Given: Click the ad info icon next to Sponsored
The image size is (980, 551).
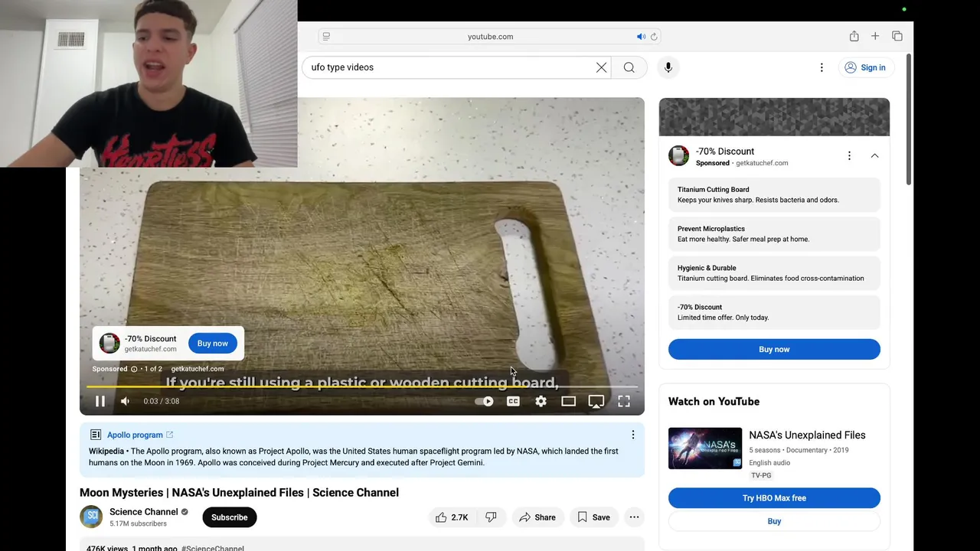Looking at the screenshot, I should point(134,369).
